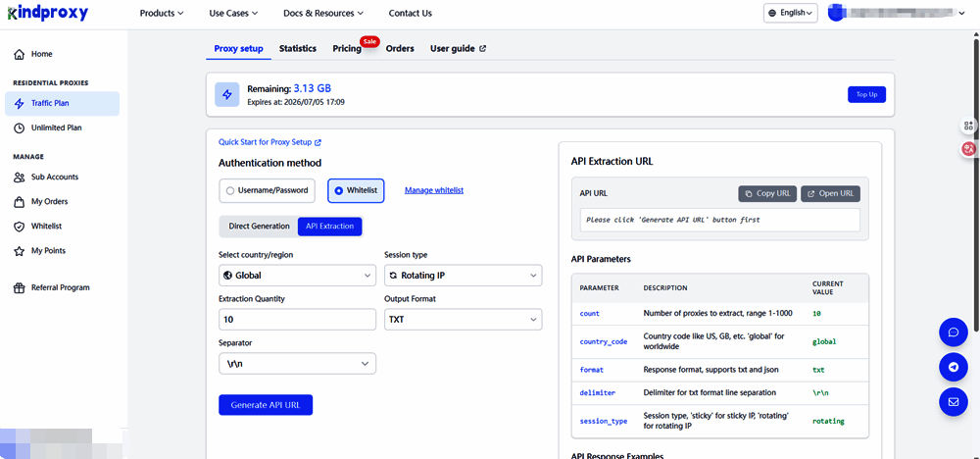980x459 pixels.
Task: Click the Telegram floating icon
Action: click(953, 367)
